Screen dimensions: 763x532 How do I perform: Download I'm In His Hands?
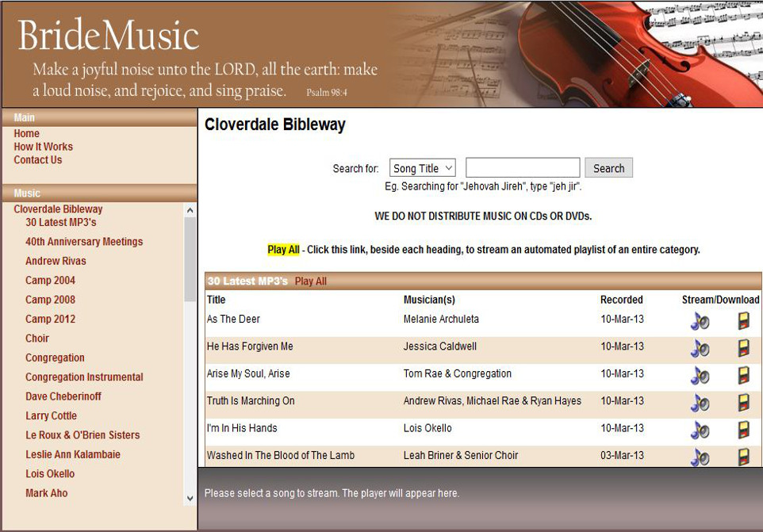743,430
